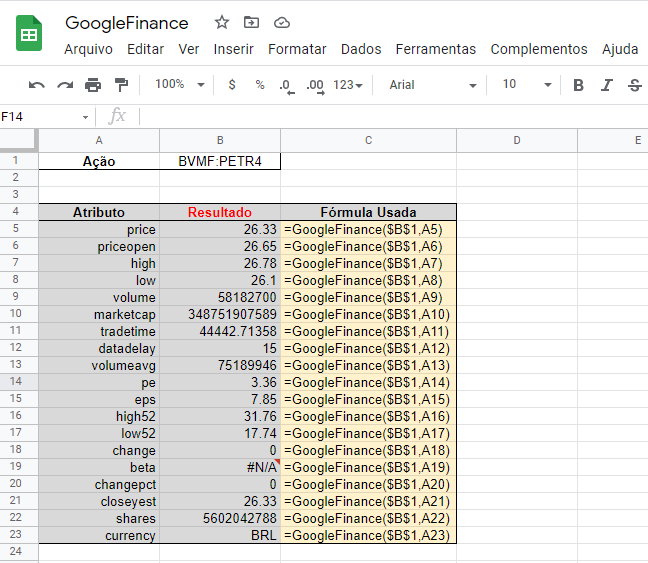Open the Dados menu
Screen dimensions: 648x563
[x=361, y=49]
